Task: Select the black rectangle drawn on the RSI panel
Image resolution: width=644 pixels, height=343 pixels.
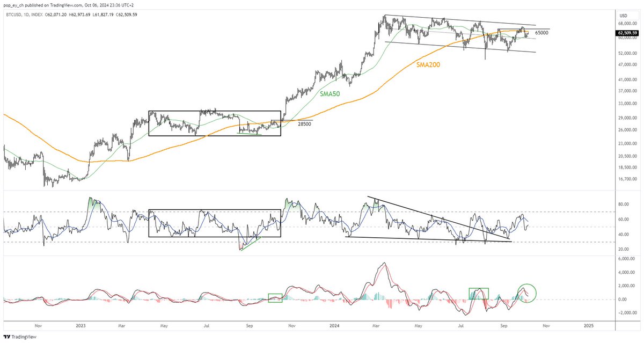Action: pos(215,222)
